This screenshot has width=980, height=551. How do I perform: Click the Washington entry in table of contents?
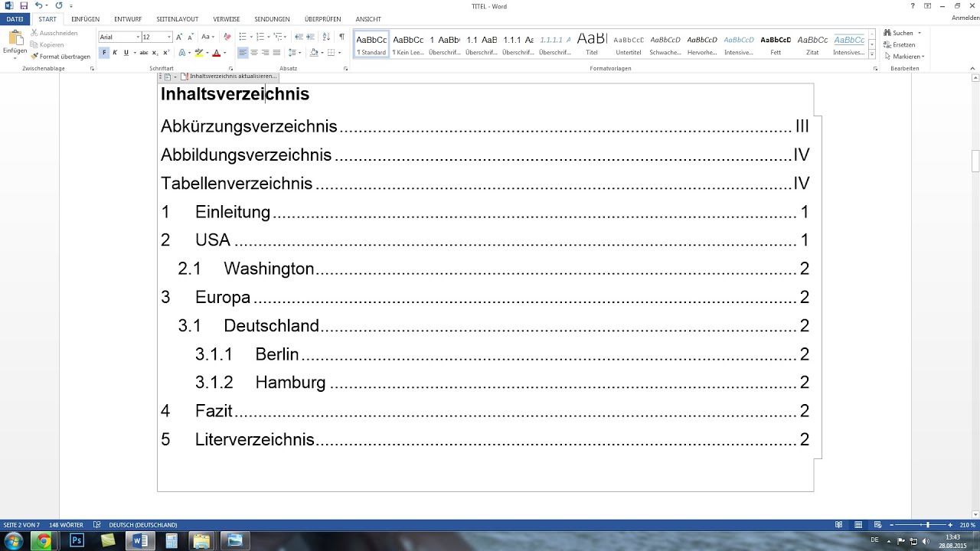coord(269,269)
